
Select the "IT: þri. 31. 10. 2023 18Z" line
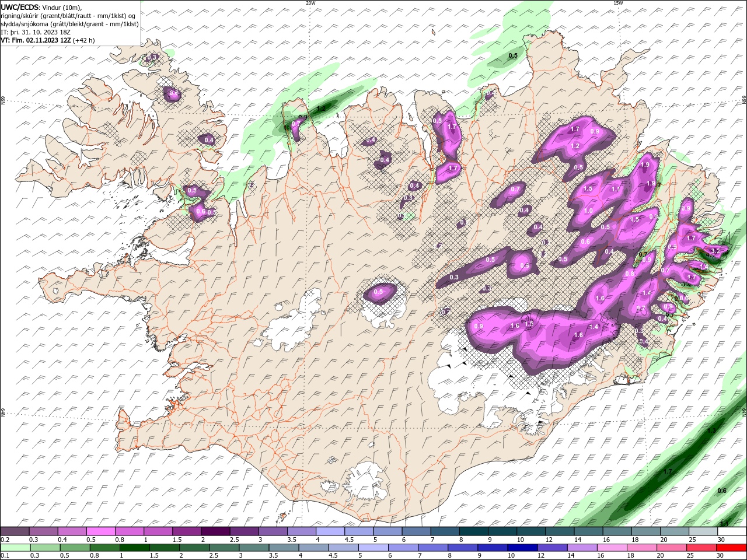pos(36,32)
